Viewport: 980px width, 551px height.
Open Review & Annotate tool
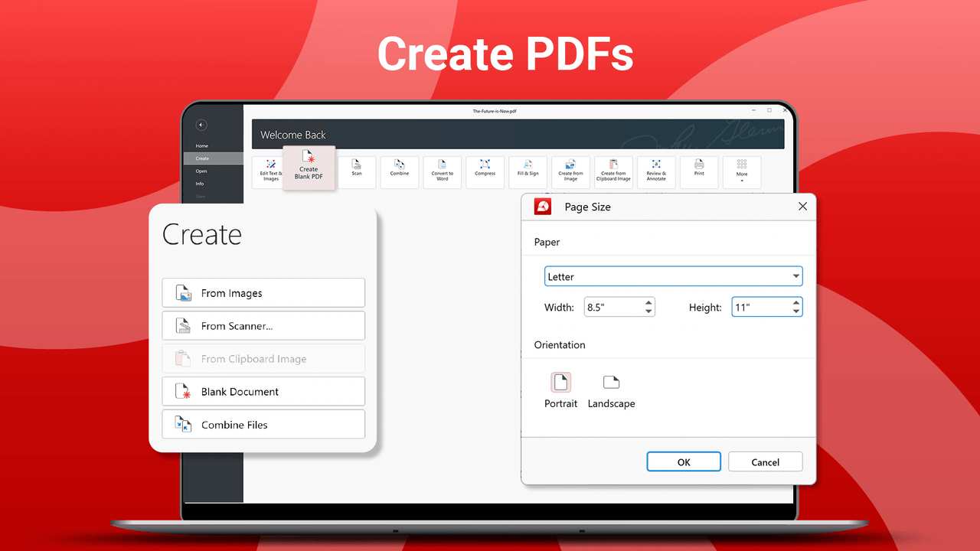point(656,170)
